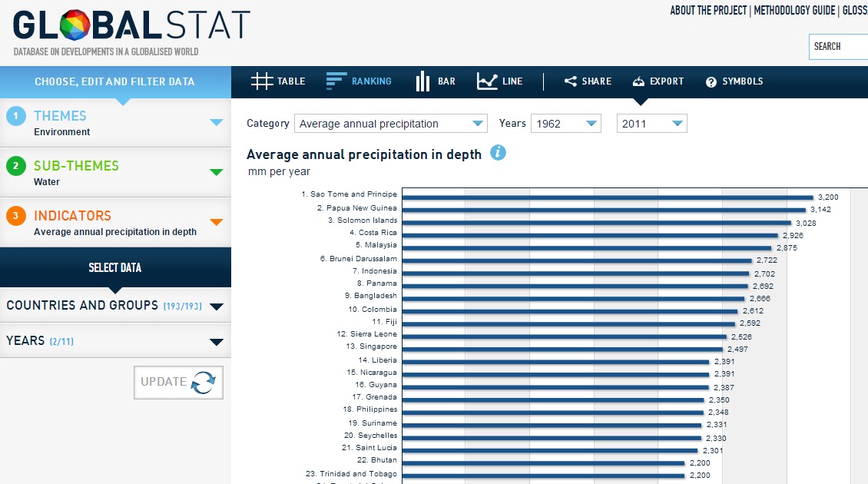Click the 'Water' sub-theme value
Screen dimensions: 868x484
click(47, 181)
